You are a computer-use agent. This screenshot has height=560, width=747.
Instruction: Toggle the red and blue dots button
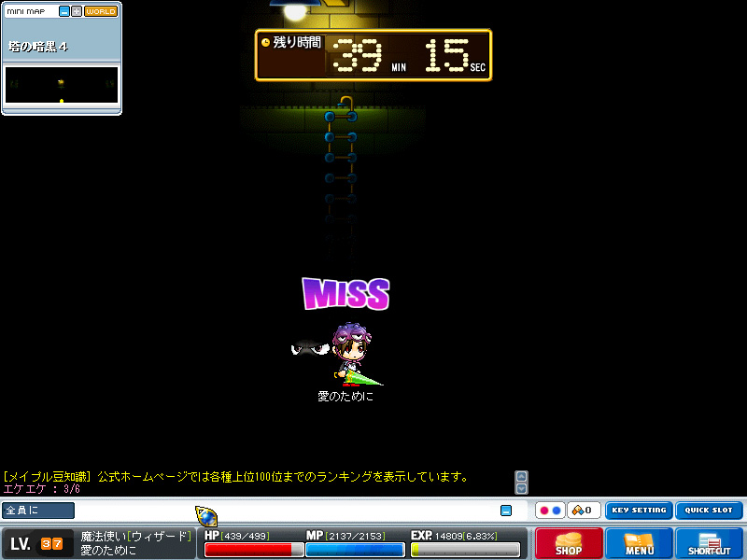[550, 511]
